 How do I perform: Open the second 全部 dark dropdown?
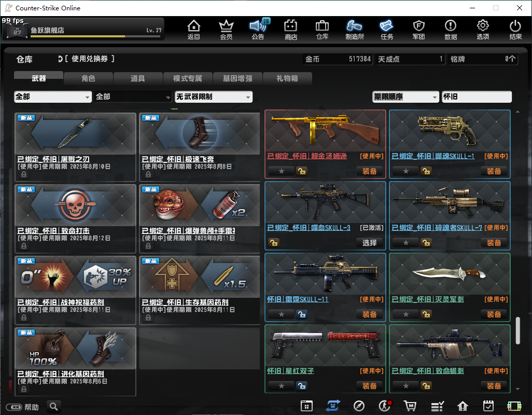coord(133,96)
